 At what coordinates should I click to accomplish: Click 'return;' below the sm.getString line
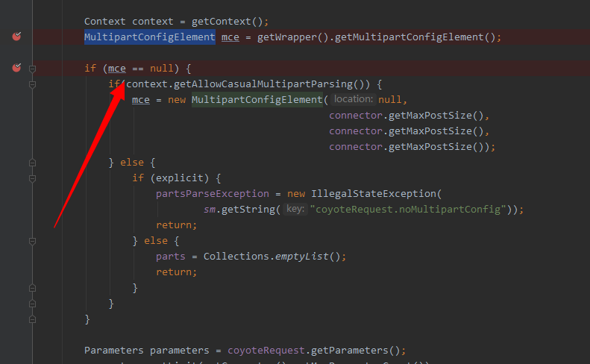tap(177, 225)
